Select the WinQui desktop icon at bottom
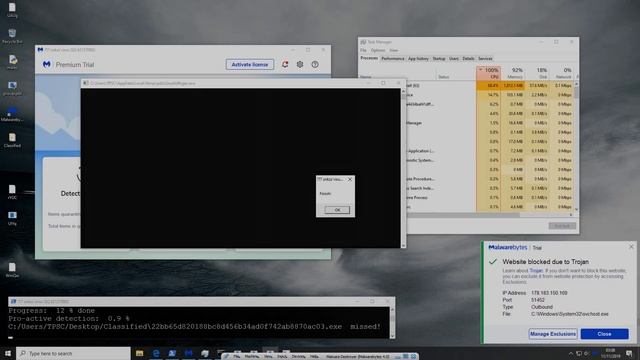The width and height of the screenshot is (640, 360). coord(12,270)
